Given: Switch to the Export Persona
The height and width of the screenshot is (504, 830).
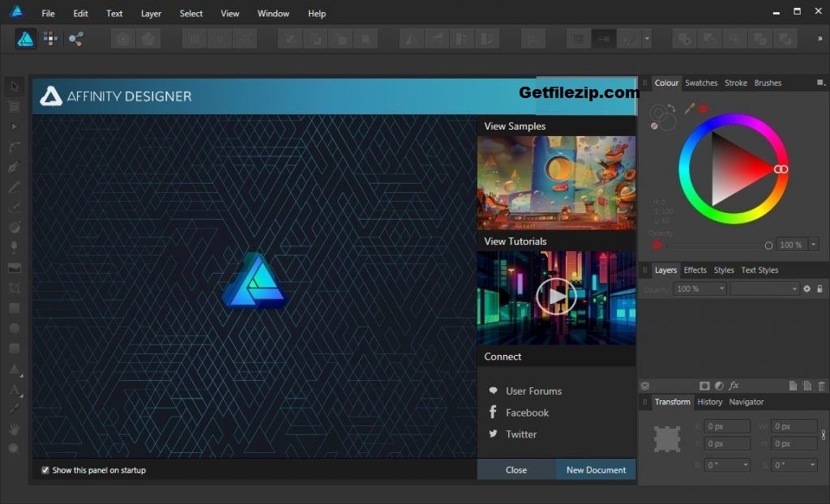Looking at the screenshot, I should point(77,38).
